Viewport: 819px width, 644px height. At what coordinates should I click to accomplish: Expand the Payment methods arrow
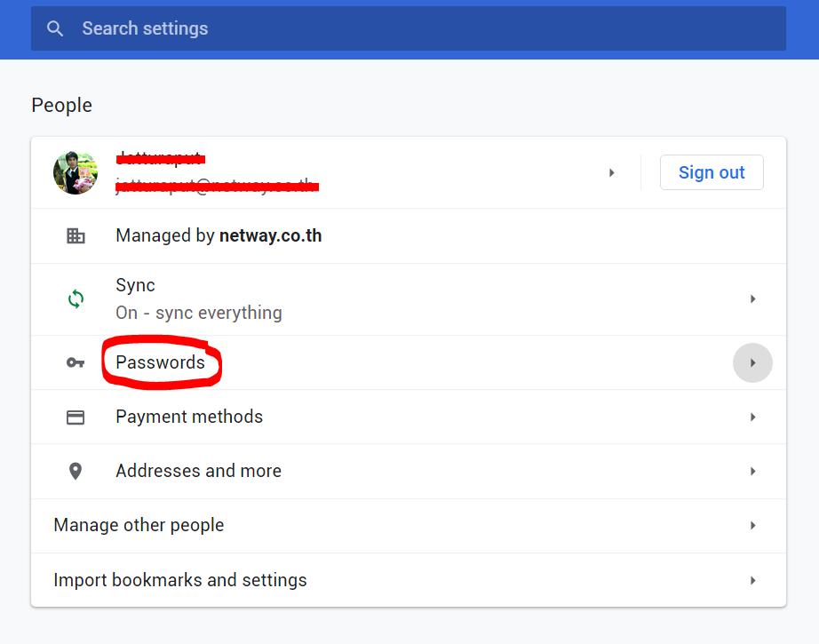[x=752, y=417]
